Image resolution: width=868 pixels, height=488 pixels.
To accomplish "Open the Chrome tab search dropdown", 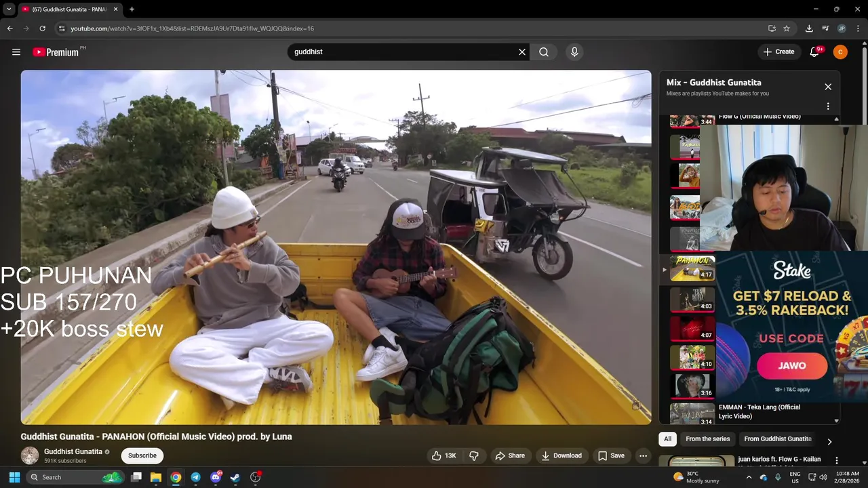I will tap(9, 9).
